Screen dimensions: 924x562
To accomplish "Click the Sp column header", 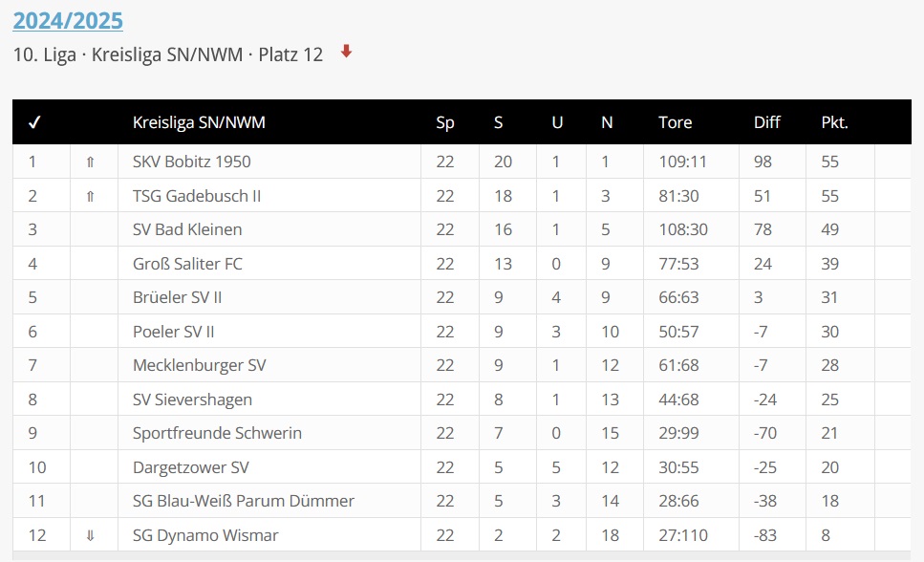I will [445, 122].
